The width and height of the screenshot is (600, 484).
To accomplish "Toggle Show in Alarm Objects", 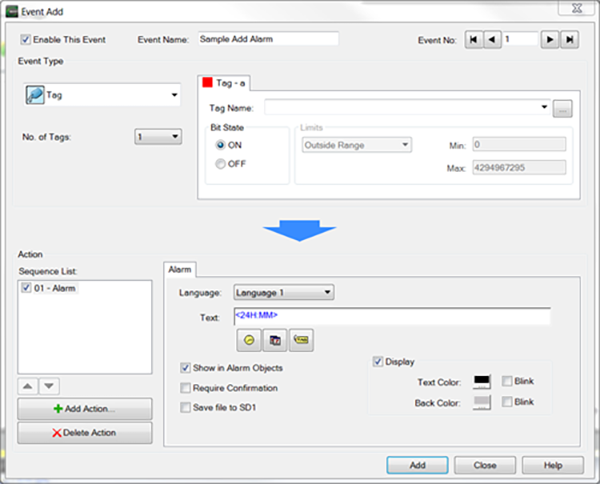I will click(185, 368).
